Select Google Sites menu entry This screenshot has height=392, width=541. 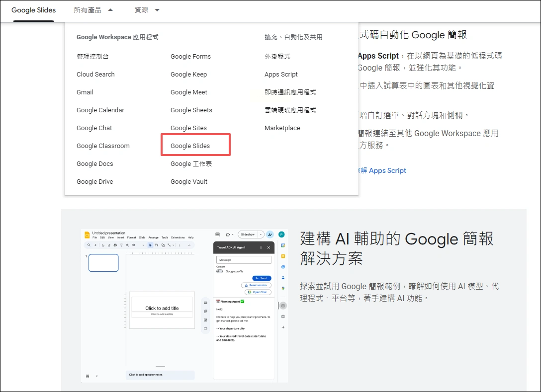pos(188,128)
